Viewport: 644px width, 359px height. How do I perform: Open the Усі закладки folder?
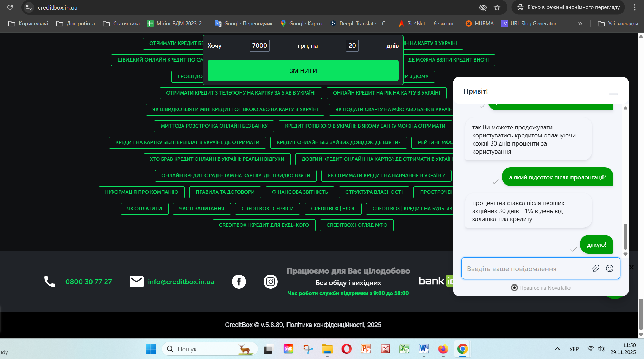[x=618, y=24]
